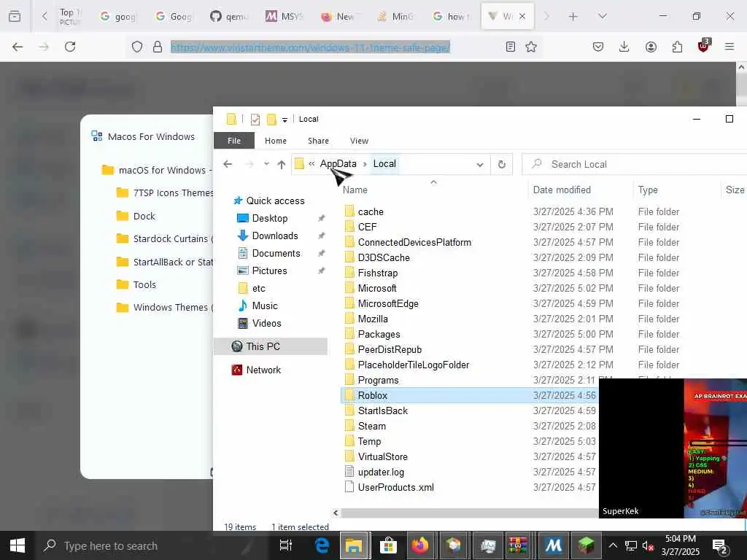Select the UserProducts.xml file

point(395,487)
